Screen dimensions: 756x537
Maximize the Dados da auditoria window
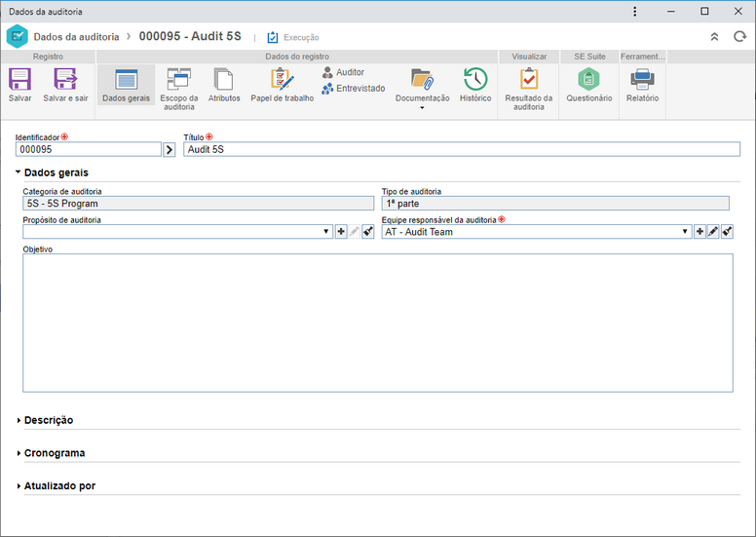[x=704, y=11]
